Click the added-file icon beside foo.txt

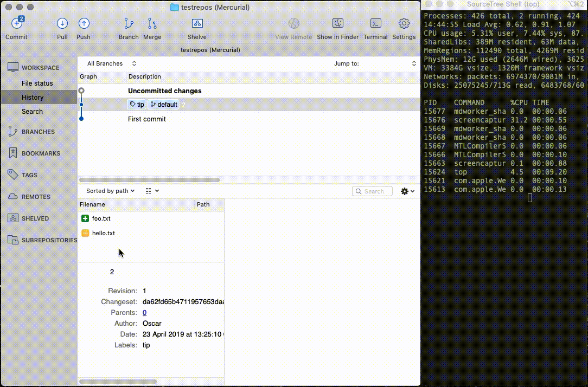[x=85, y=218]
